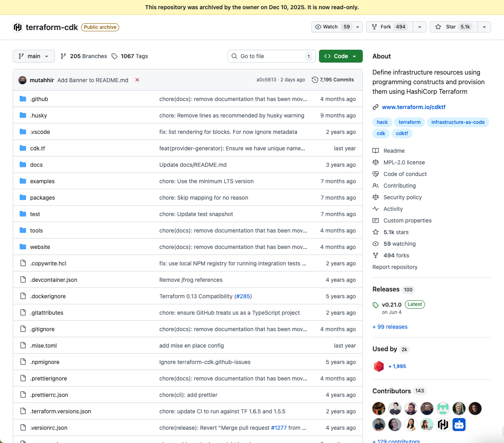Click the people icon next to Contributing
The image size is (504, 443).
[x=376, y=186]
